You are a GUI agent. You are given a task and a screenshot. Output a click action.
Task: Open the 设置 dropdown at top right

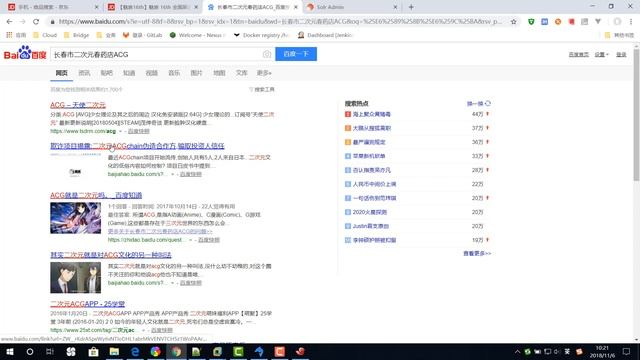pos(601,55)
